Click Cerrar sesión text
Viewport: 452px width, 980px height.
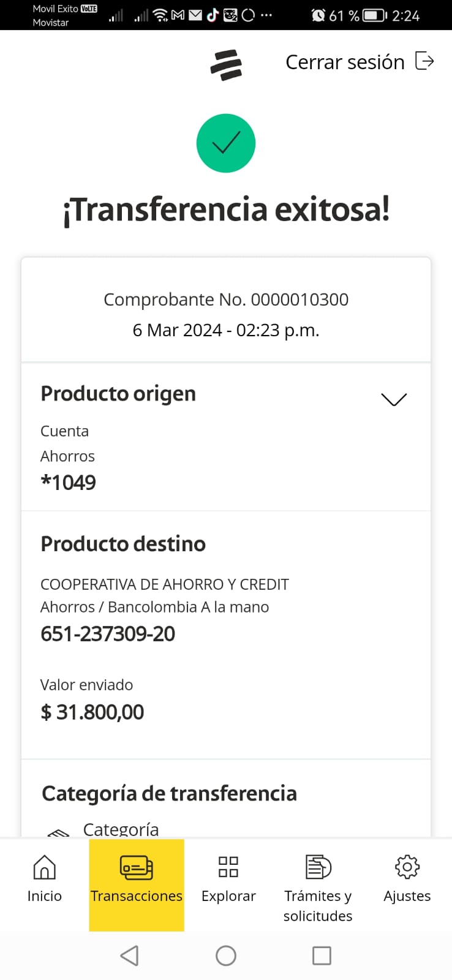(x=345, y=62)
